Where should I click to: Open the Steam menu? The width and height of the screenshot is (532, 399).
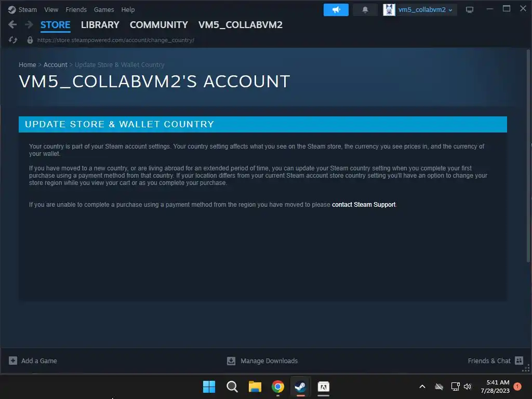point(28,9)
